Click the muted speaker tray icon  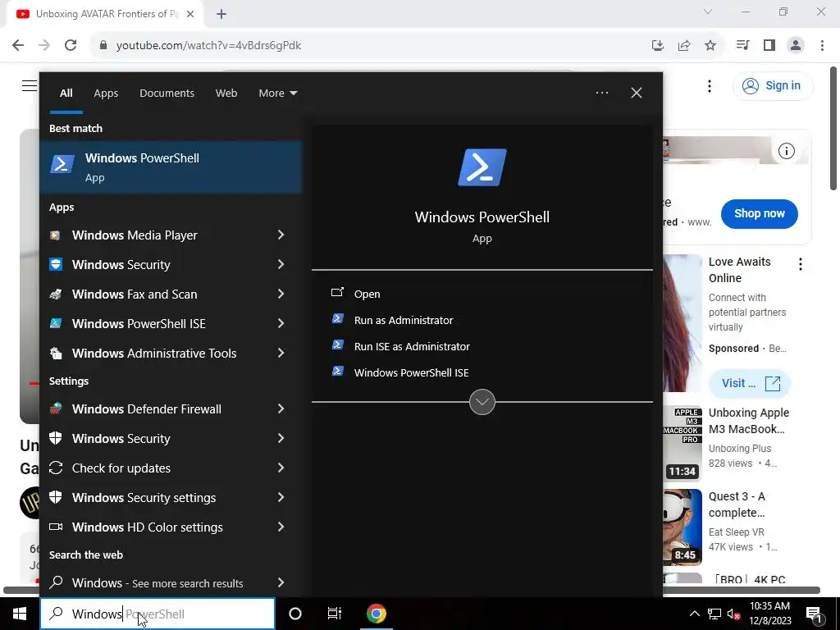click(733, 614)
